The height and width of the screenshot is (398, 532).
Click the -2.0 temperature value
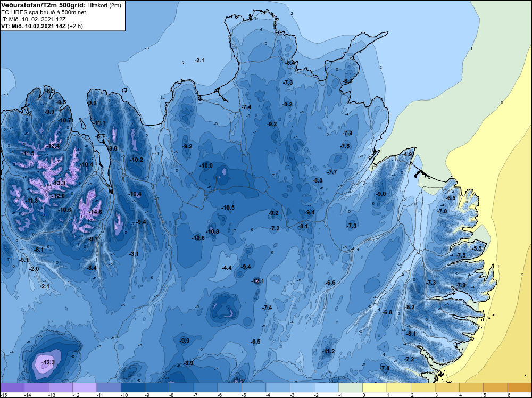(x=34, y=269)
